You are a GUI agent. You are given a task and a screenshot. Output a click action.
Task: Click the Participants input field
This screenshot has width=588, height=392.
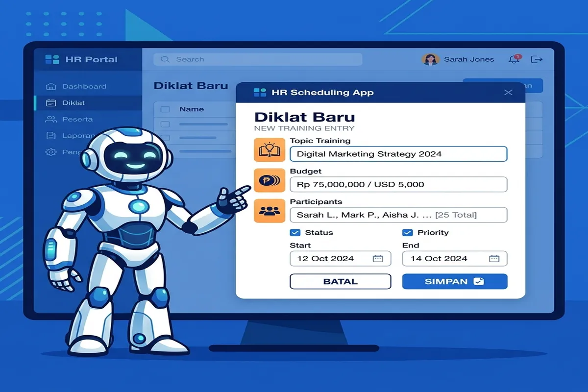click(398, 215)
